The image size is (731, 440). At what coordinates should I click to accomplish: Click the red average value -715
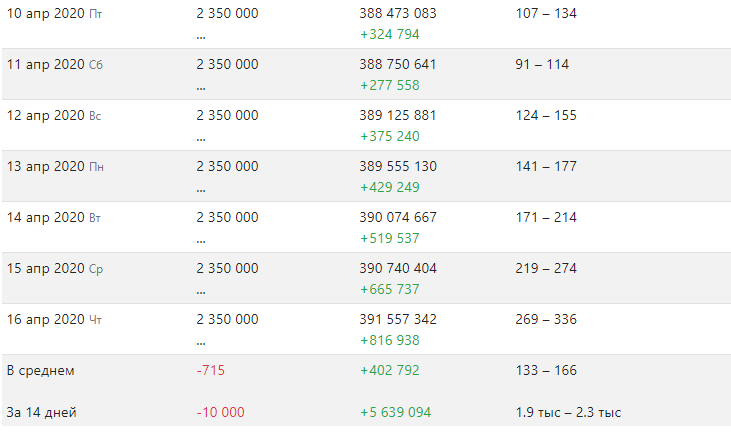211,371
